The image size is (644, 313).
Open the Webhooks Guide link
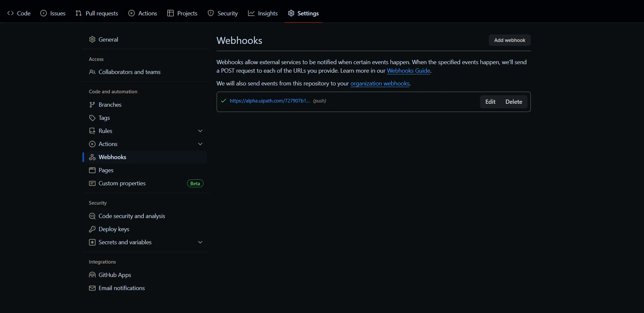pyautogui.click(x=408, y=71)
